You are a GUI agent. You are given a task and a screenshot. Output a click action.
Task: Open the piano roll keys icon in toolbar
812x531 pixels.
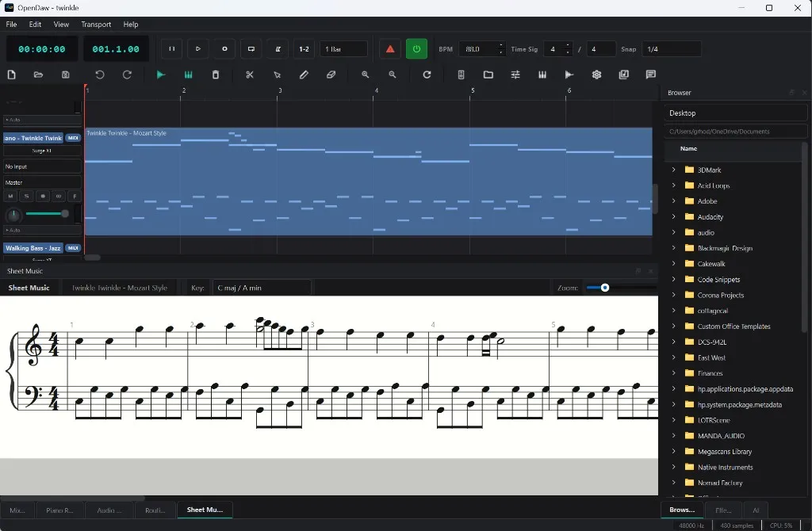(x=542, y=74)
